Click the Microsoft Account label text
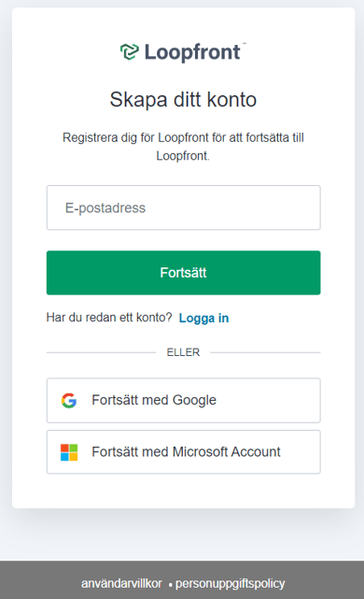Viewport: 364px width, 599px height. pyautogui.click(x=227, y=452)
